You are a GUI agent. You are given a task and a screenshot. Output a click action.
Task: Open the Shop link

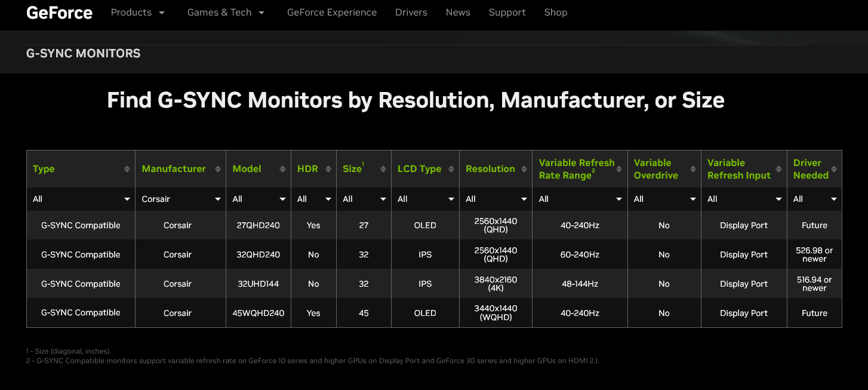pyautogui.click(x=555, y=12)
